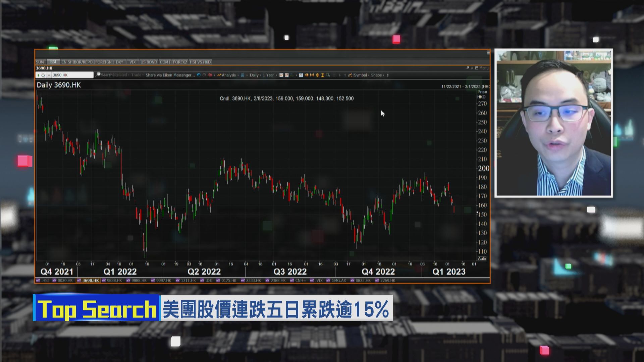Click the Share via Eikon Messenger icon
Viewport: 644px width, 362px height.
point(169,75)
